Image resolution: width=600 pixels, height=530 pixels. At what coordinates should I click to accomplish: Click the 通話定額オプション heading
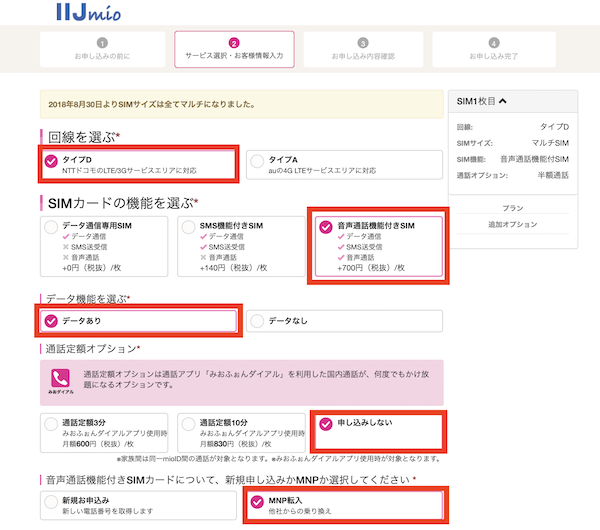point(93,349)
